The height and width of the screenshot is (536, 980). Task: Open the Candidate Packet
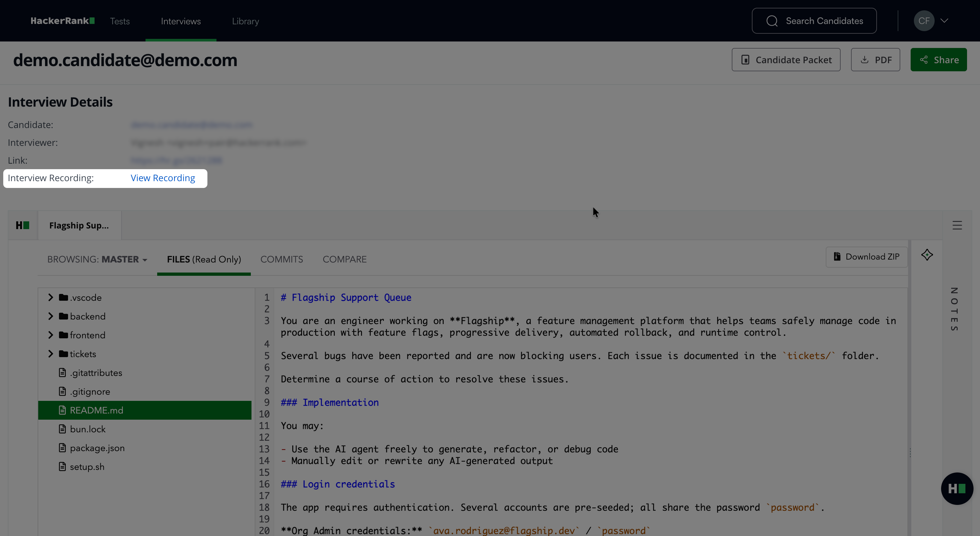(x=786, y=60)
